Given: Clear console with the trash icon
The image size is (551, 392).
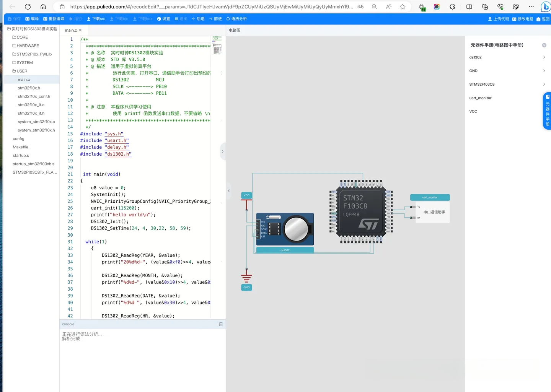Looking at the screenshot, I should [221, 324].
